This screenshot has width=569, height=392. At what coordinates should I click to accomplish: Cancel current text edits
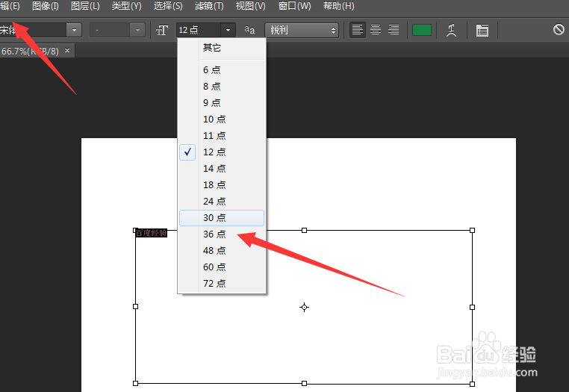click(559, 29)
